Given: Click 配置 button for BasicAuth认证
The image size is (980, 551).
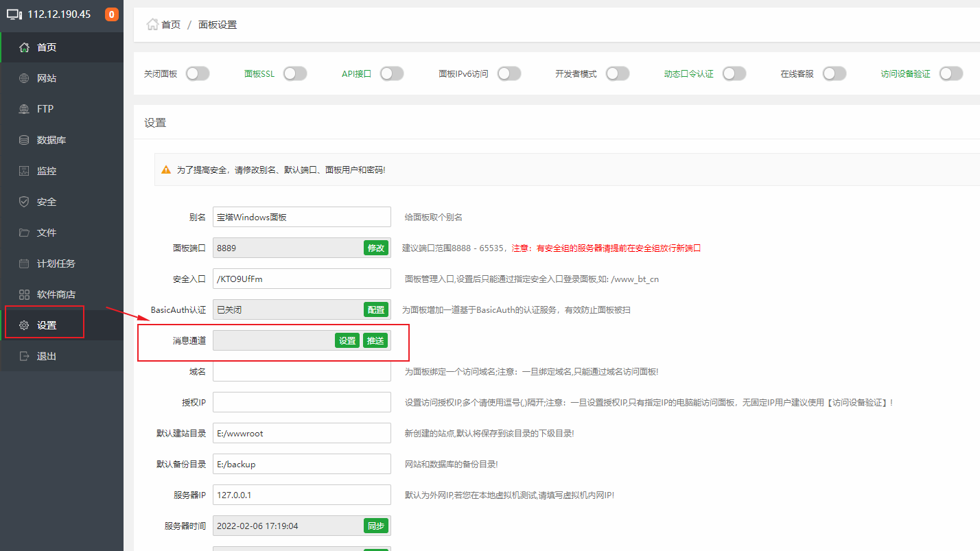Looking at the screenshot, I should click(x=376, y=309).
